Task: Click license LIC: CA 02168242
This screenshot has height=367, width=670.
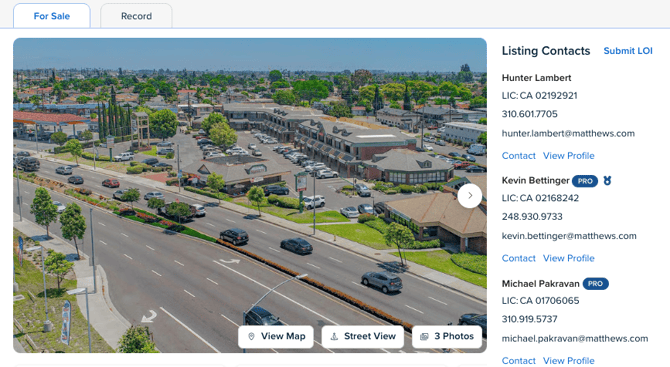Action: pyautogui.click(x=540, y=198)
